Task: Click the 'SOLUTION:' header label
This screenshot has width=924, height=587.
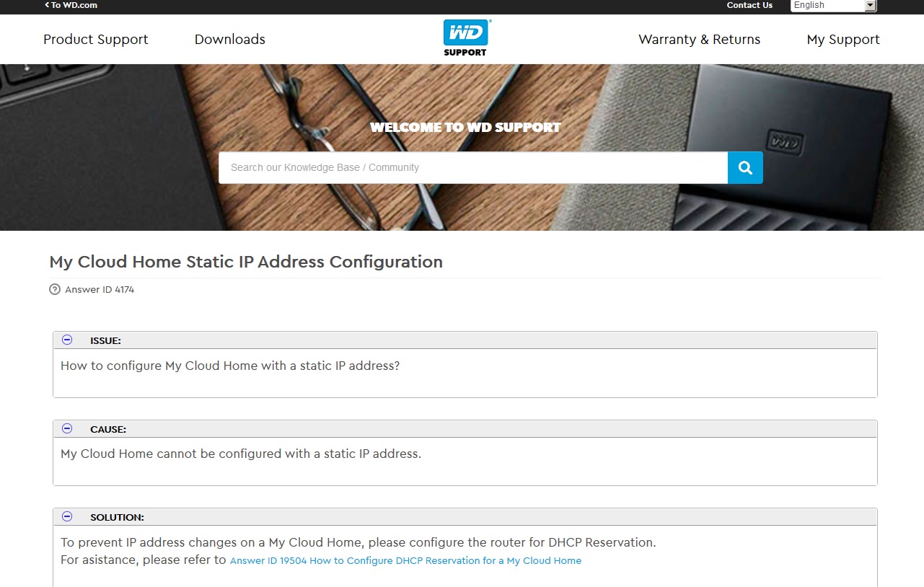Action: 117,517
